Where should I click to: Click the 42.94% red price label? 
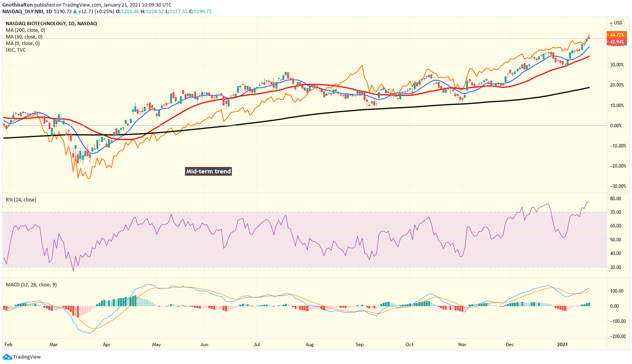click(x=616, y=42)
